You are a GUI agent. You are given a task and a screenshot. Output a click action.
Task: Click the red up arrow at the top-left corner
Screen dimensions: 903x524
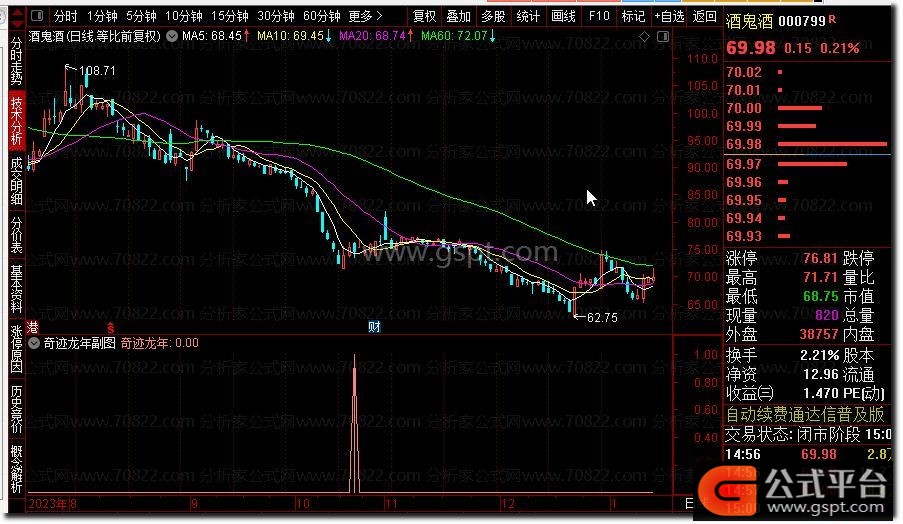pyautogui.click(x=17, y=12)
